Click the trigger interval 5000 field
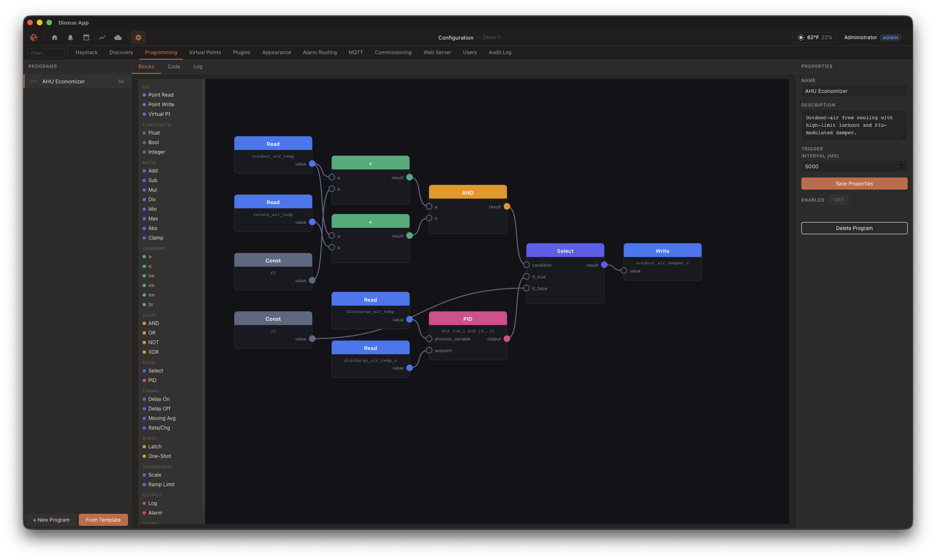The height and width of the screenshot is (560, 936). (x=854, y=167)
